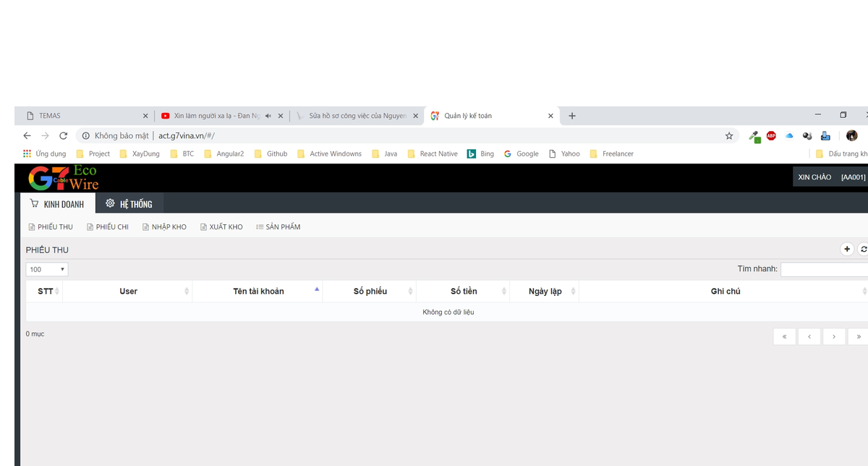This screenshot has height=466, width=868.
Task: Go to previous page of results
Action: [809, 336]
